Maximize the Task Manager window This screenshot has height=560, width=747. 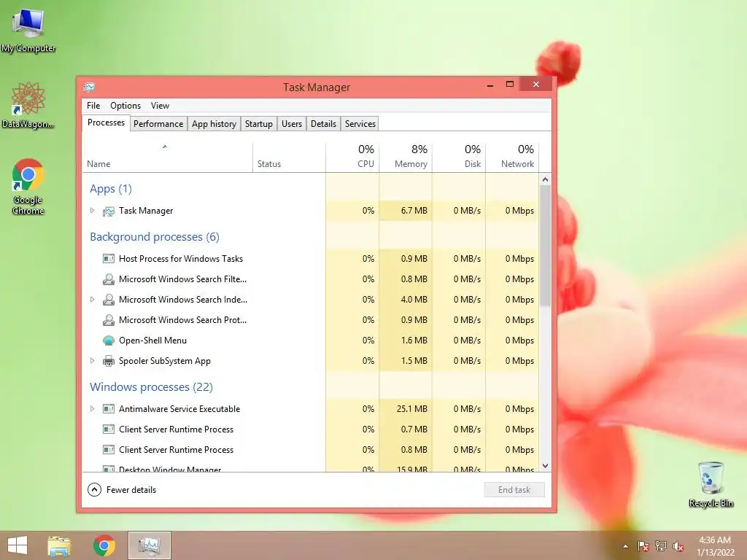pyautogui.click(x=510, y=85)
